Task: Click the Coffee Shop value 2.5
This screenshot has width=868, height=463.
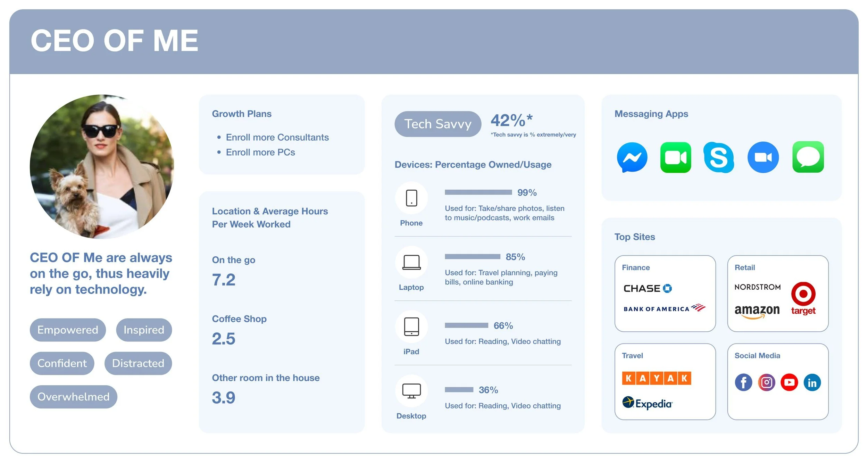Action: click(224, 339)
